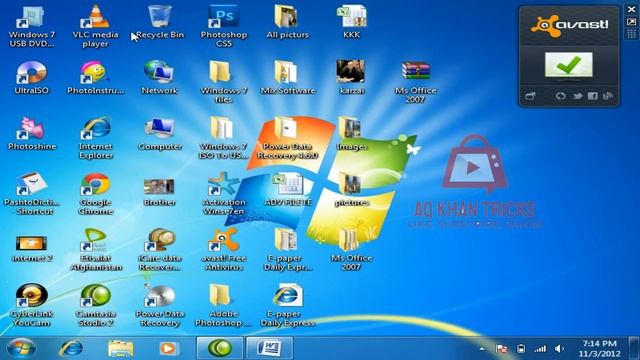
Task: Select the avast! Free Antivirus shortcut
Action: click(224, 249)
